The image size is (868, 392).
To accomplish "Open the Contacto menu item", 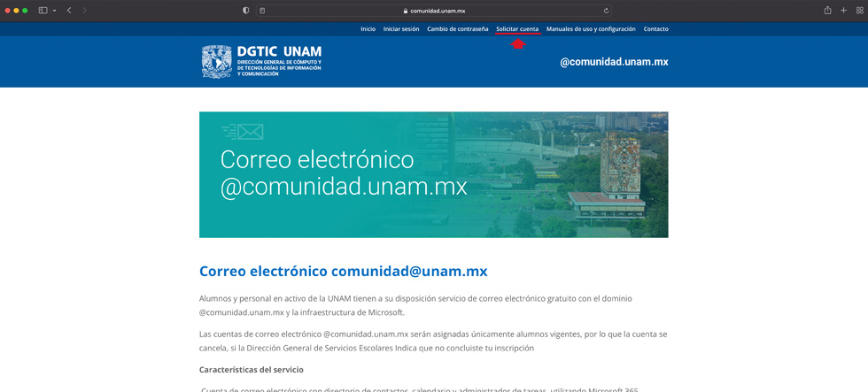I will pyautogui.click(x=656, y=28).
